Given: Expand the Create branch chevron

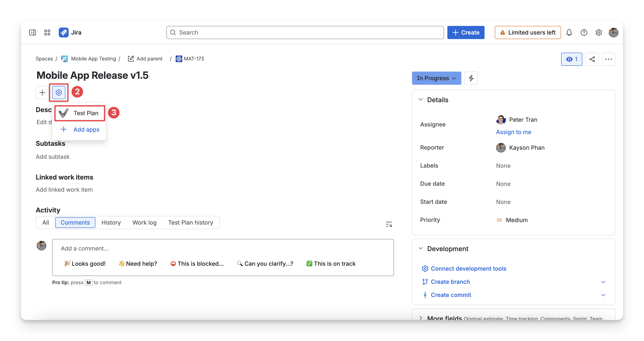Looking at the screenshot, I should click(x=603, y=282).
